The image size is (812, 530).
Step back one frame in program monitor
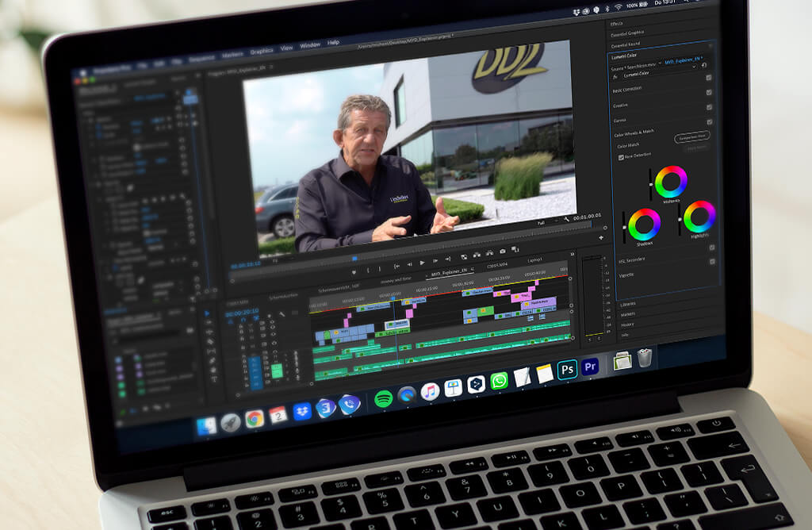point(409,263)
